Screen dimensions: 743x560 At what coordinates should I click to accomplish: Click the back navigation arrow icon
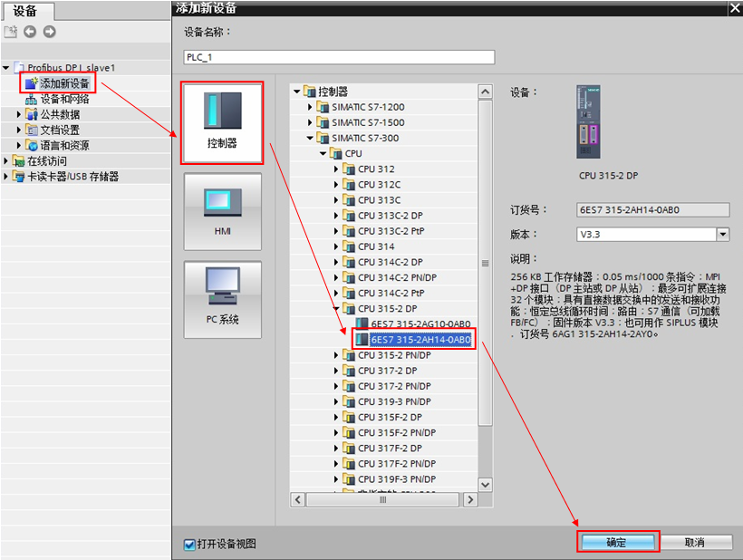30,32
